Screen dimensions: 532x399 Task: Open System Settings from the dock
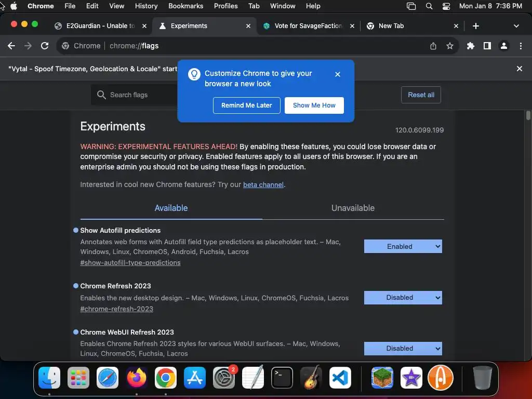[224, 378]
